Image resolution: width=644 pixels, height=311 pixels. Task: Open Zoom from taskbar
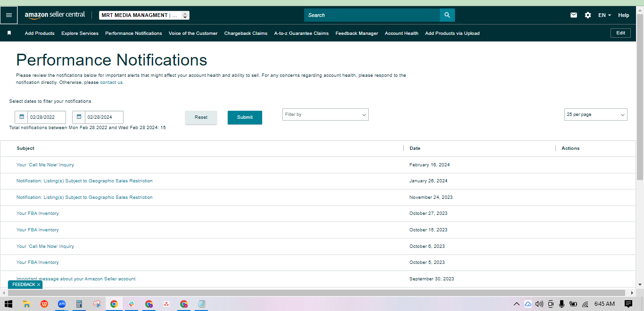coord(62,304)
